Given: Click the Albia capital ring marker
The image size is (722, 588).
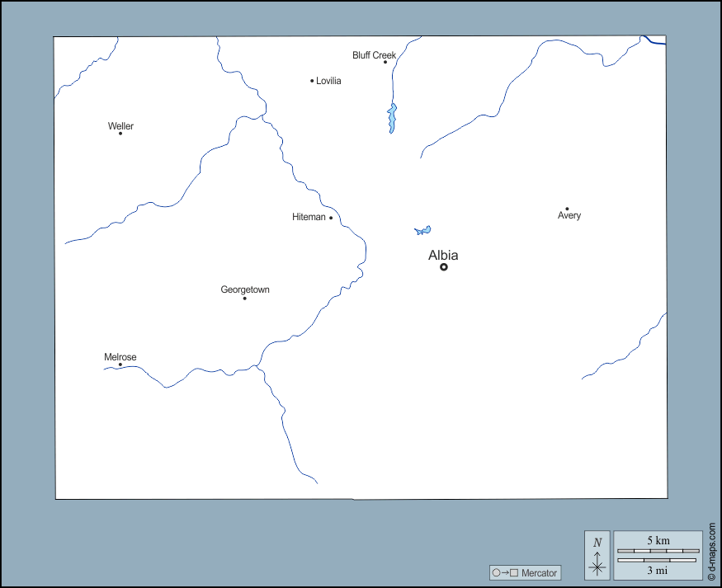Looking at the screenshot, I should (x=444, y=267).
